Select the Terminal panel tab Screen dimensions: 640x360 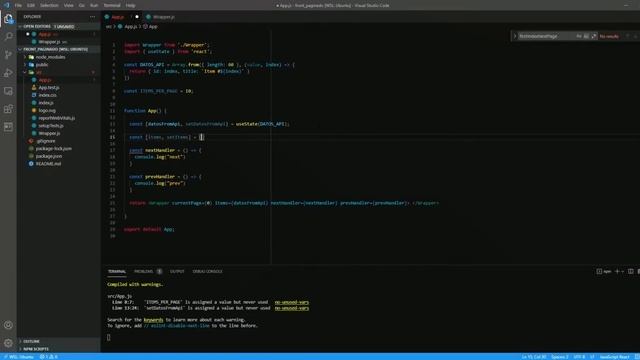coord(117,271)
